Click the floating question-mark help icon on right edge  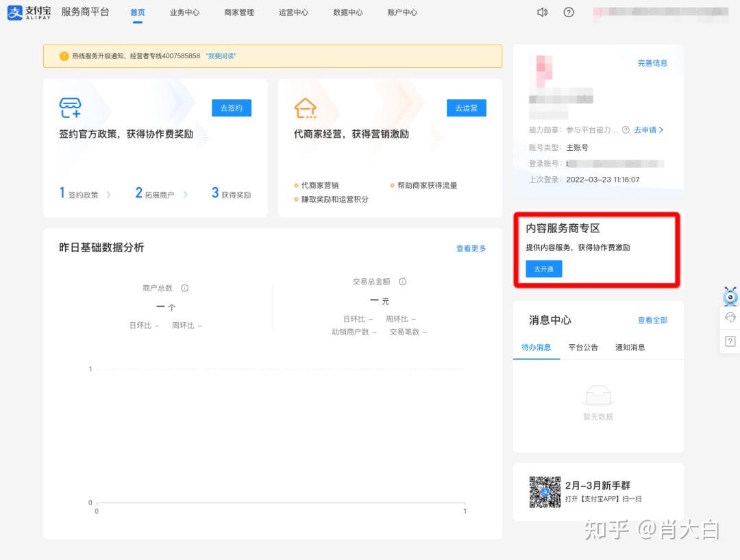730,341
